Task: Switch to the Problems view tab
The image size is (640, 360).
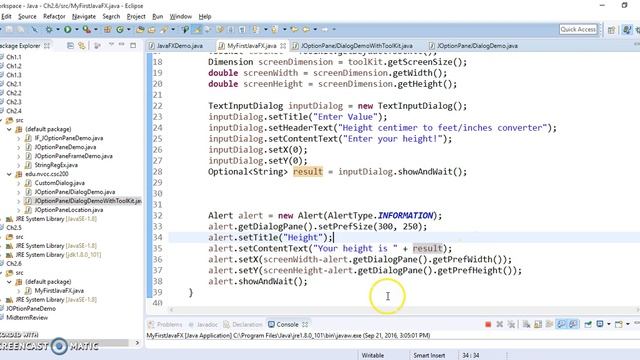Action: tap(165, 324)
